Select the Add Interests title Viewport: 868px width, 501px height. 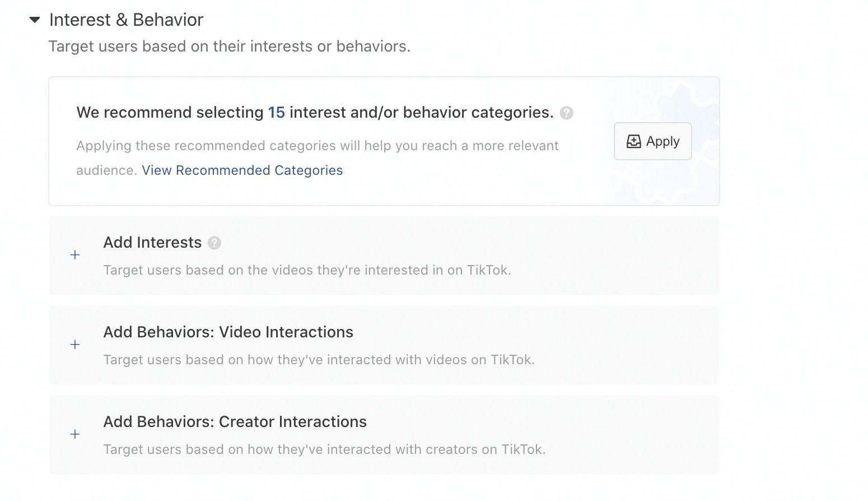152,243
